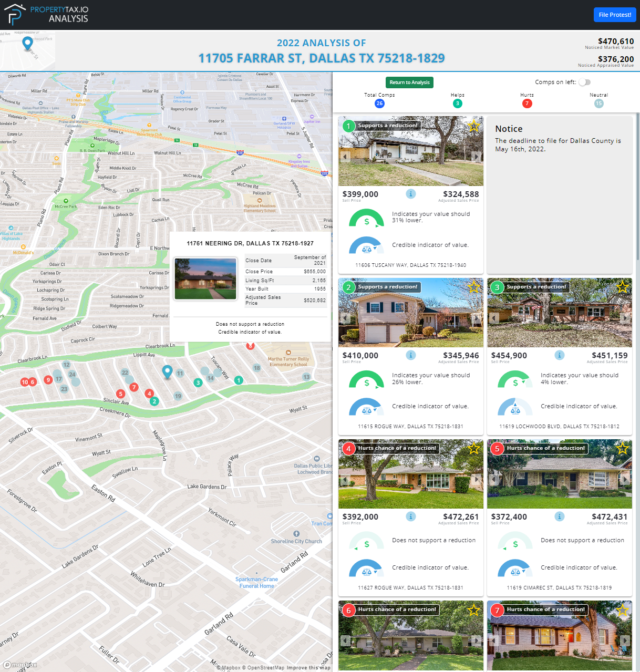Click the File Protest! button

point(614,15)
